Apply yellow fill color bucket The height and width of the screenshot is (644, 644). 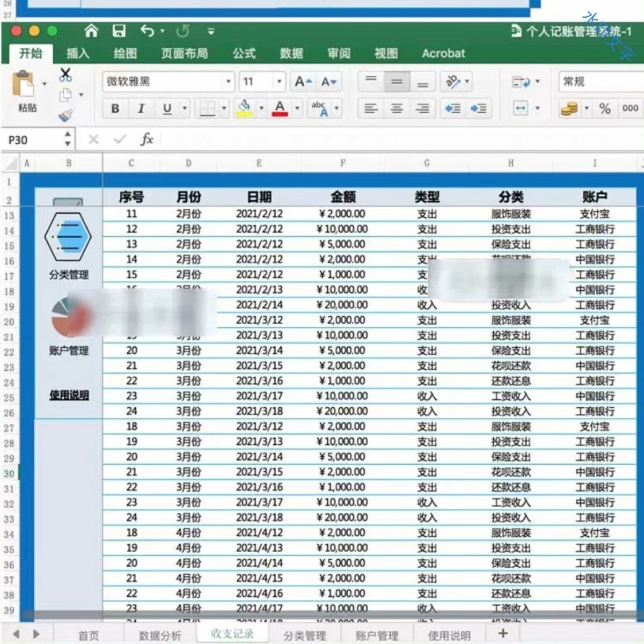245,108
